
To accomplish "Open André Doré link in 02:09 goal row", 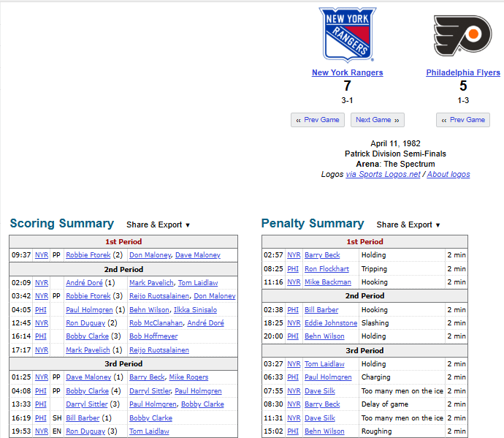I will (x=84, y=283).
